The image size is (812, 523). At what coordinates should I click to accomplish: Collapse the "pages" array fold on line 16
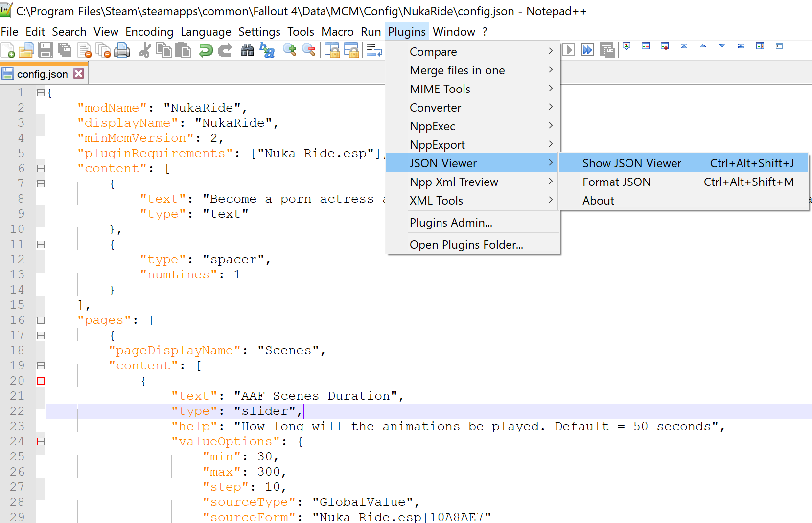click(x=41, y=320)
